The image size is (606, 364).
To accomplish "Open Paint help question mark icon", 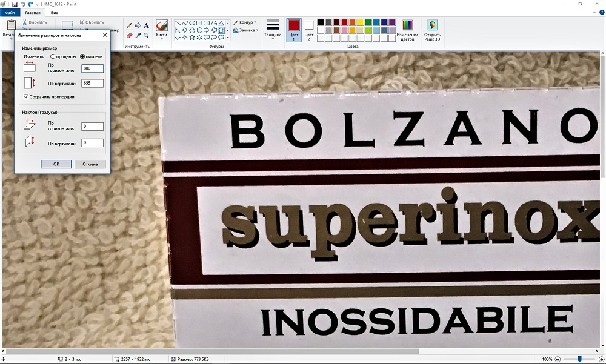I will point(602,12).
